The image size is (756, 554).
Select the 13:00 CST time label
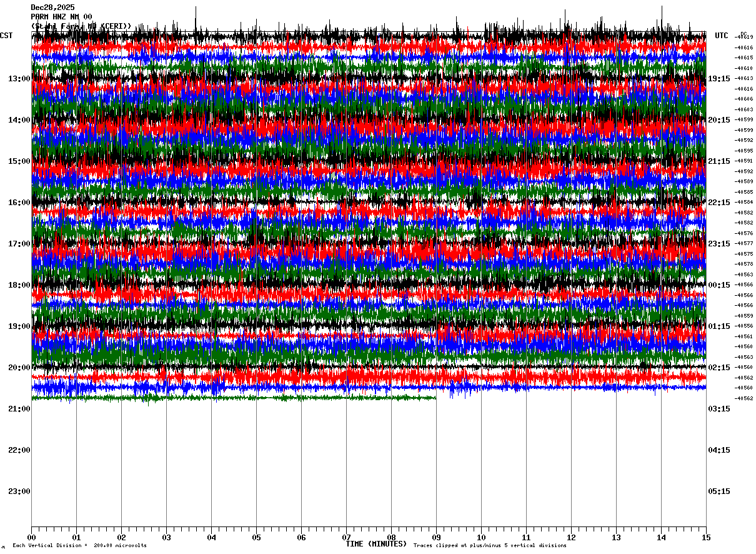click(19, 79)
